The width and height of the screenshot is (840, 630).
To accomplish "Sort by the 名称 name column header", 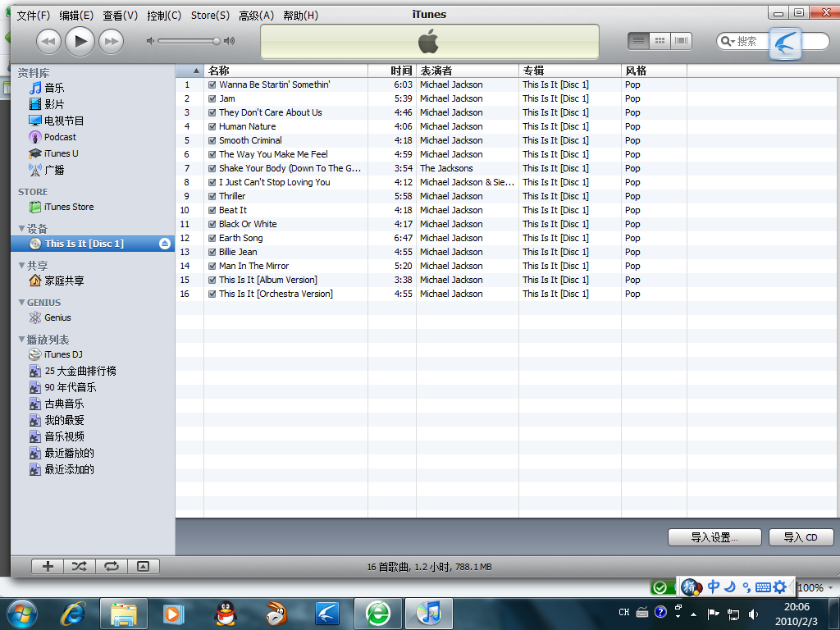I will click(x=286, y=71).
